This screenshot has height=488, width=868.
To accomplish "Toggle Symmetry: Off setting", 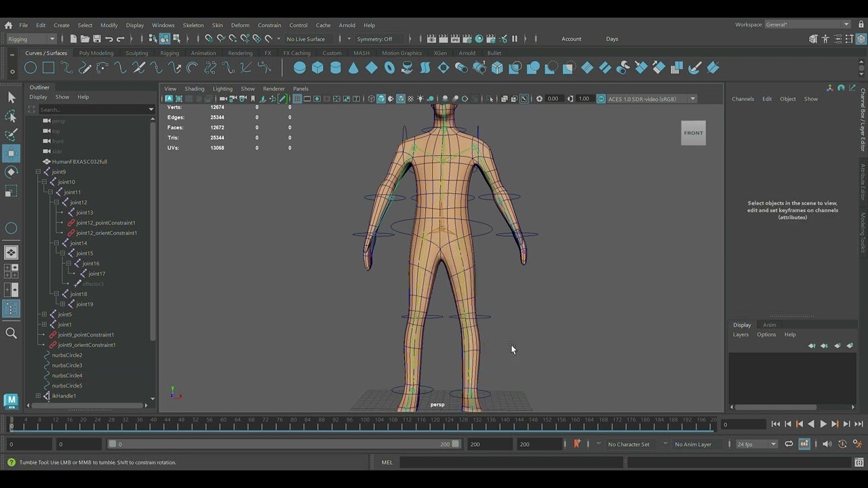I will [374, 39].
